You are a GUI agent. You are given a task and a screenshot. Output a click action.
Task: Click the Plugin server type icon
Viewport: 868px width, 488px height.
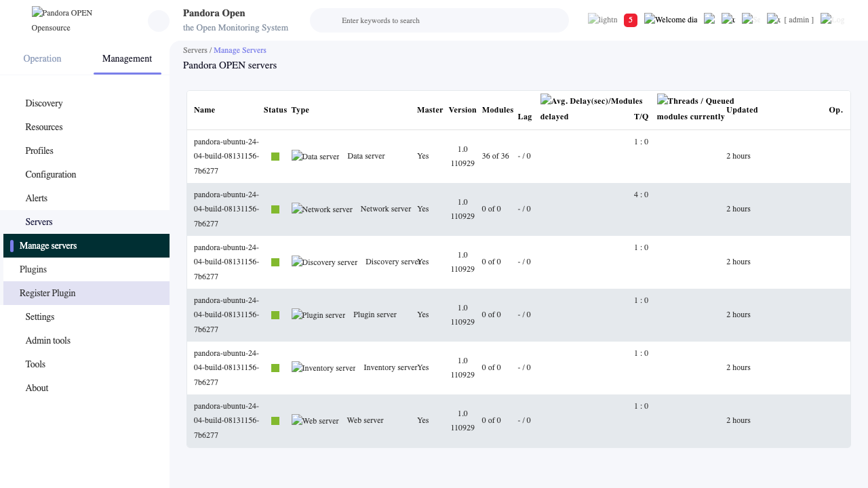coord(319,315)
